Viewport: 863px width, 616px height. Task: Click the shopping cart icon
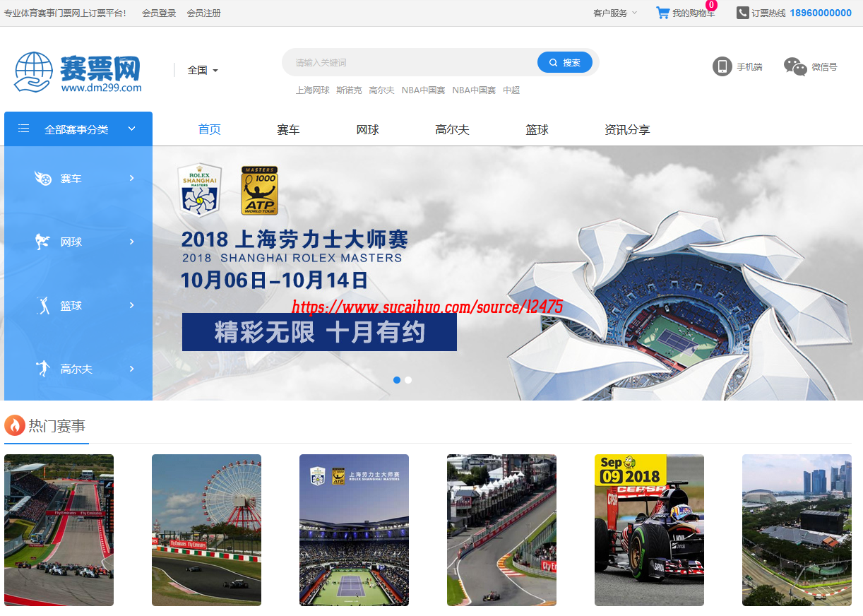[x=662, y=13]
